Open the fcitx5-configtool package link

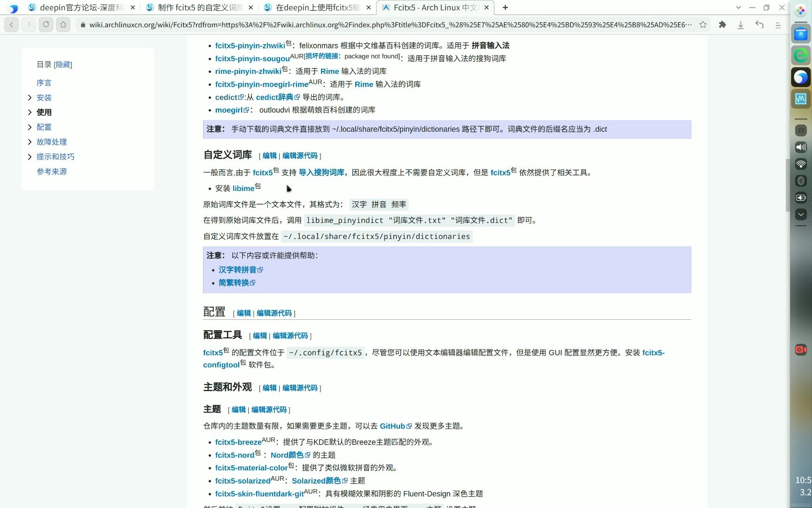click(434, 358)
